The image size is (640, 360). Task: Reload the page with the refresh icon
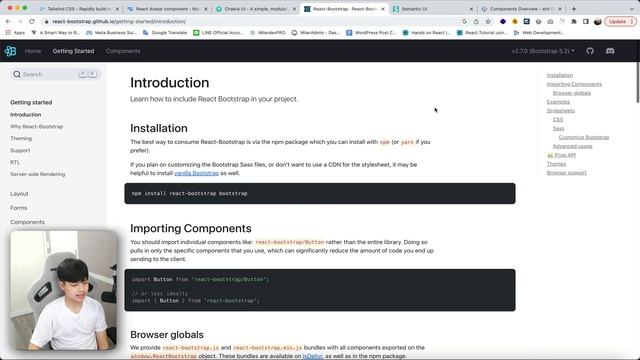[32, 21]
